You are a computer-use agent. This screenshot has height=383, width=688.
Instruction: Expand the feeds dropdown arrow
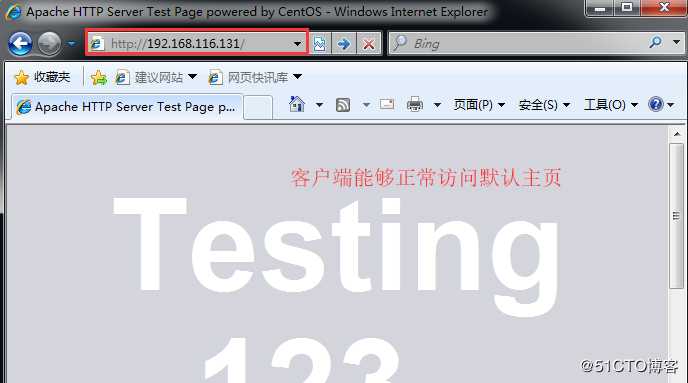point(366,105)
